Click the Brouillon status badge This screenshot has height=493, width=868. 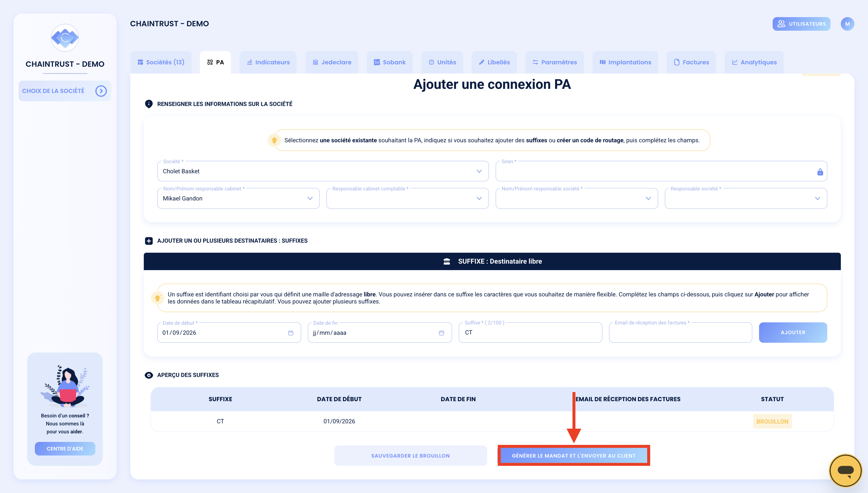[x=772, y=422]
